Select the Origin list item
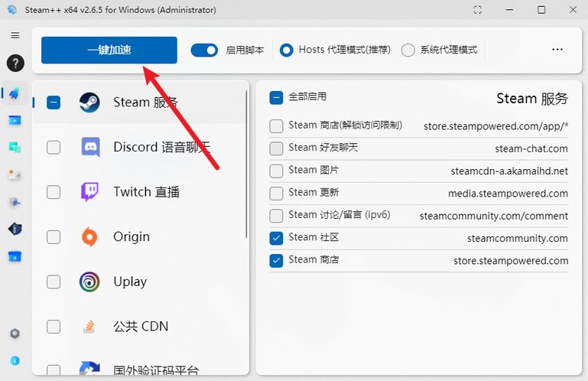 point(139,237)
